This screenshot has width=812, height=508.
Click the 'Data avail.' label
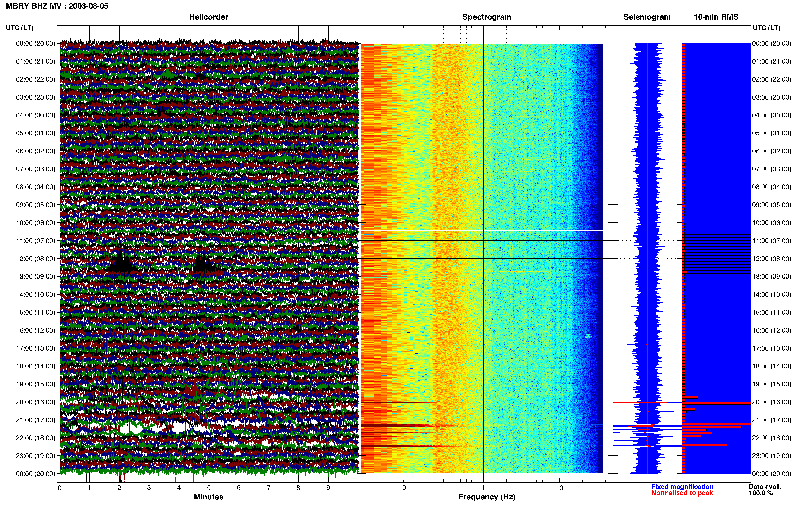pyautogui.click(x=765, y=487)
